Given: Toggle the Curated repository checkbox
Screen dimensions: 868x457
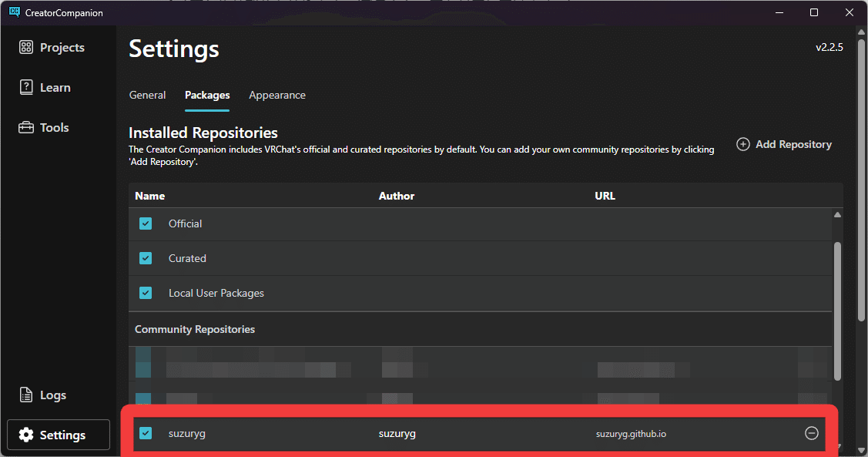Looking at the screenshot, I should pos(146,258).
